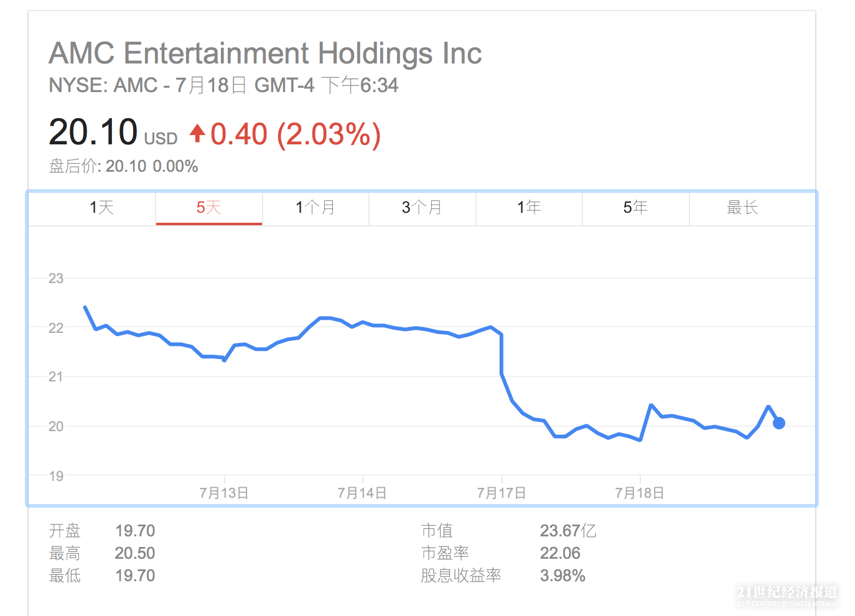Click the 7月17日 date label on the axis
The height and width of the screenshot is (616, 855).
(x=502, y=493)
